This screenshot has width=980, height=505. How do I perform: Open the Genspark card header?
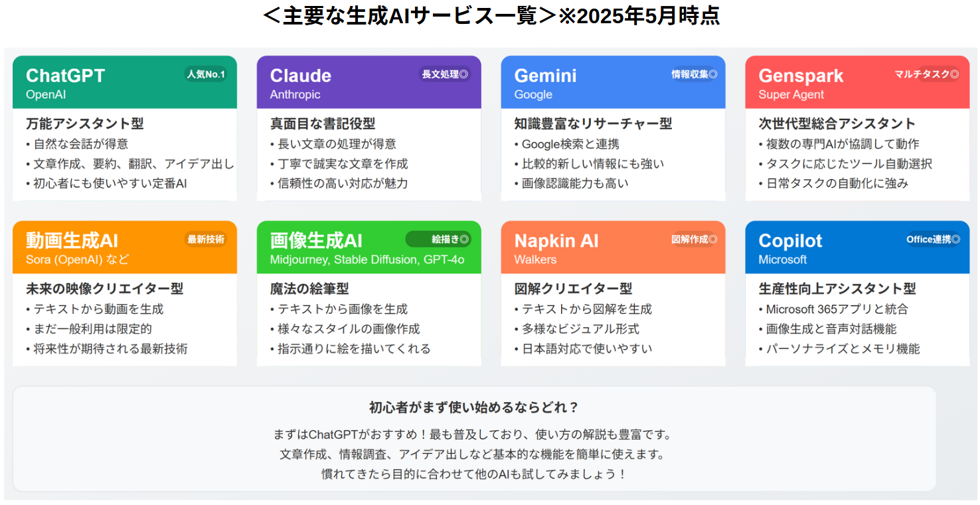pos(857,82)
